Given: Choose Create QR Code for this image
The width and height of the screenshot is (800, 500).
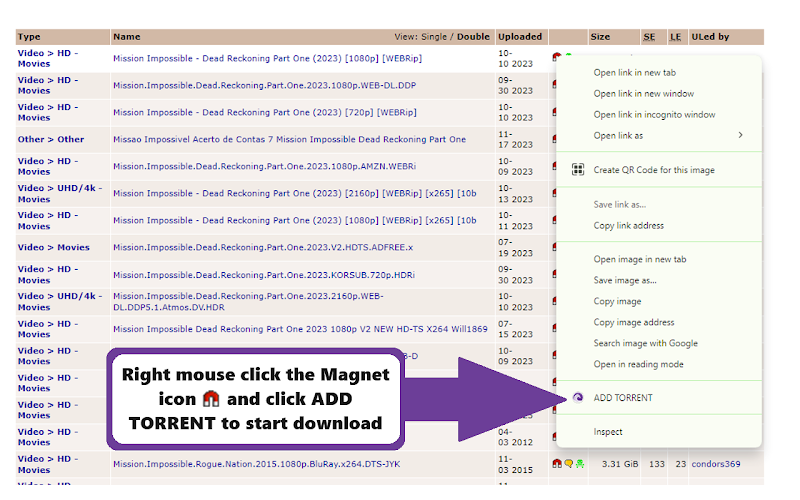Looking at the screenshot, I should click(654, 170).
